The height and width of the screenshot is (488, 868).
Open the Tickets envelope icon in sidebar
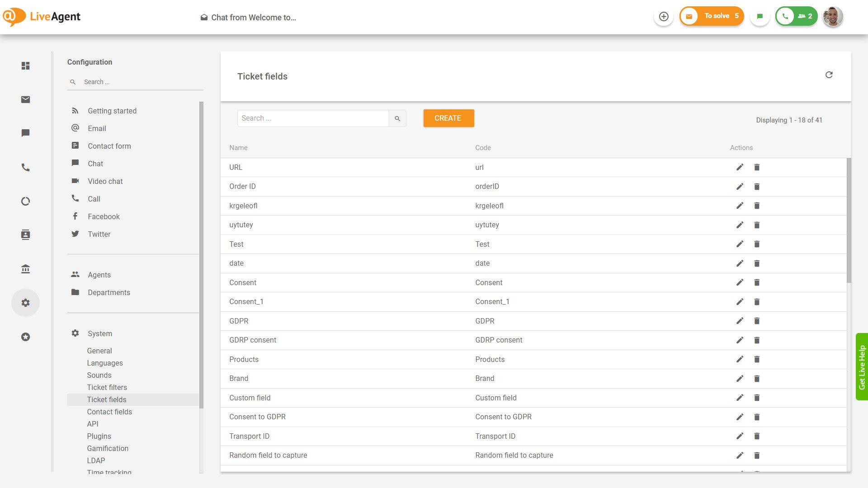coord(25,99)
